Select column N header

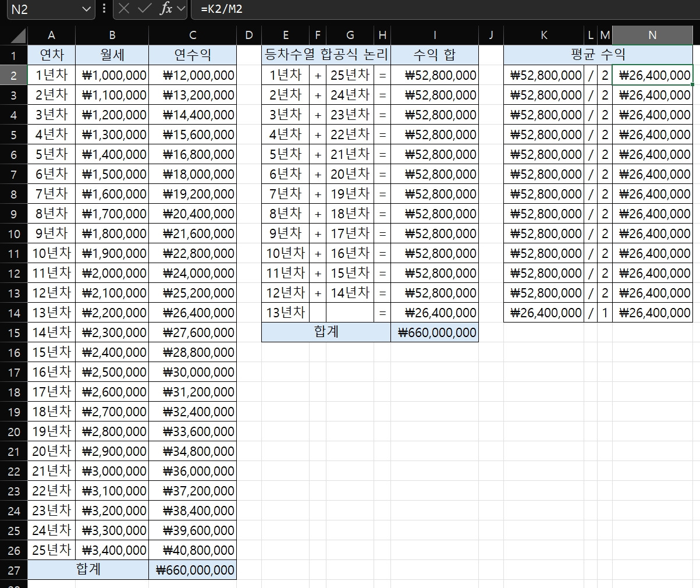click(652, 36)
